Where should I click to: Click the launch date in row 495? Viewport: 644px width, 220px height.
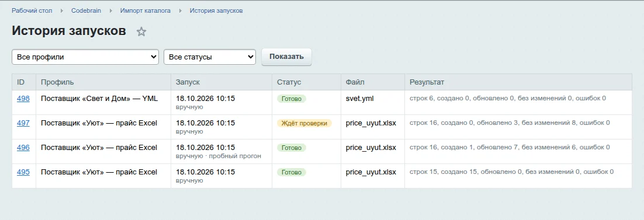[205, 172]
